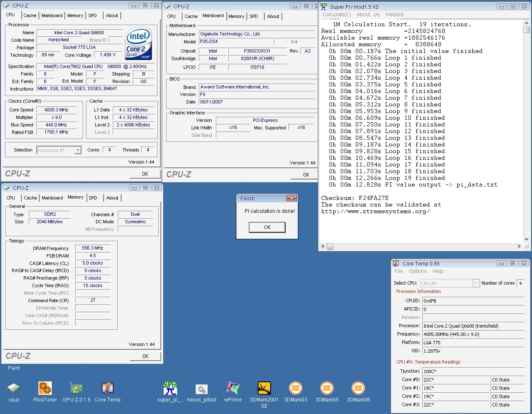532x414 pixels.
Task: Click the Checksum: F24FA27E line
Action: (355, 198)
